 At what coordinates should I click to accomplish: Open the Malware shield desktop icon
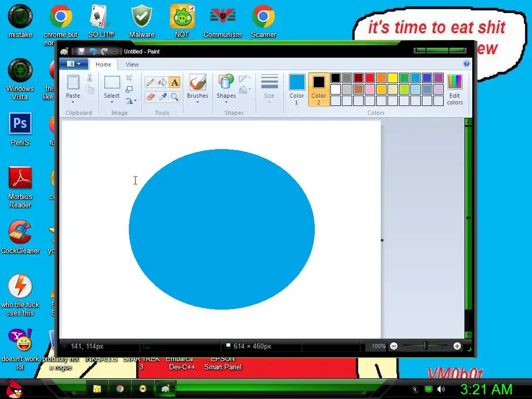pyautogui.click(x=142, y=21)
